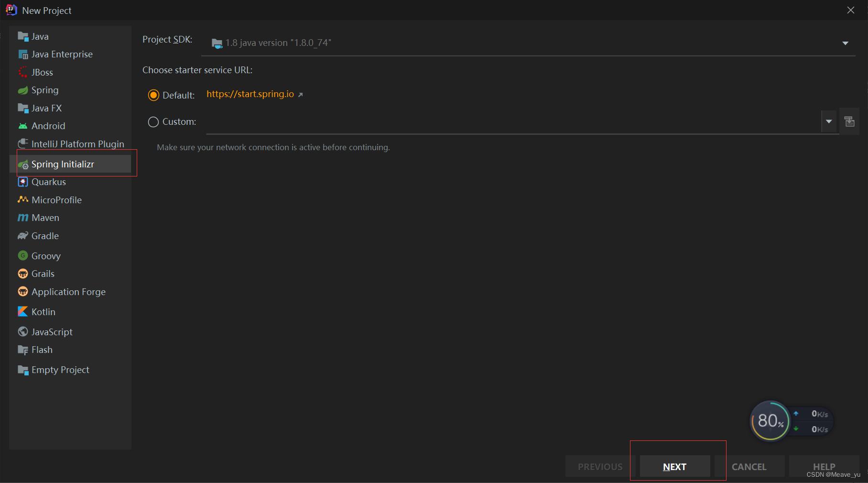The image size is (868, 483).
Task: Choose the Android list item
Action: point(70,126)
